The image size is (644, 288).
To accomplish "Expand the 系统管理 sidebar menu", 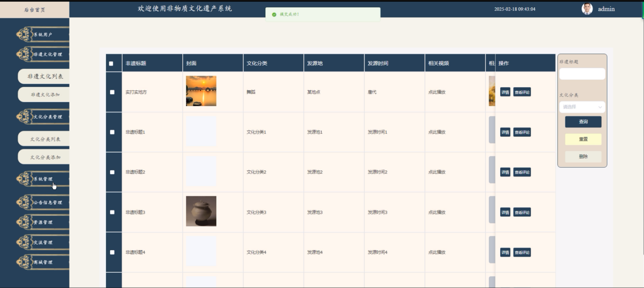I will click(x=42, y=179).
